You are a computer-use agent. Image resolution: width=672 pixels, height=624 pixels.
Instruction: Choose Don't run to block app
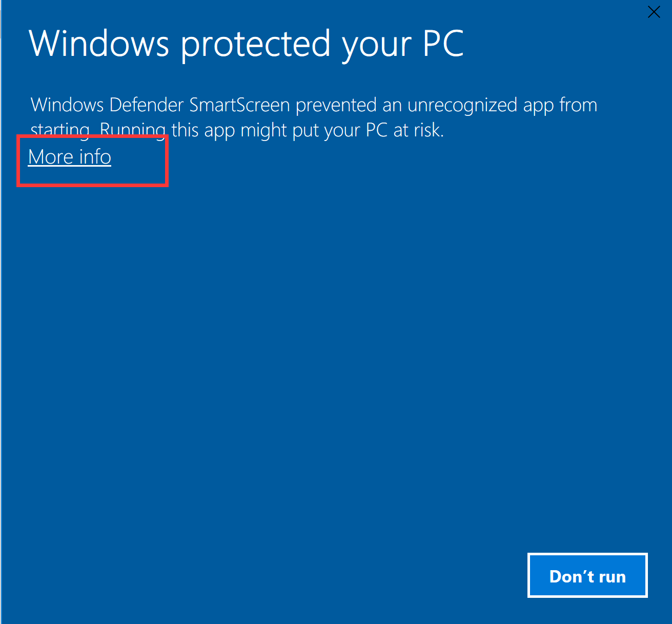point(587,576)
